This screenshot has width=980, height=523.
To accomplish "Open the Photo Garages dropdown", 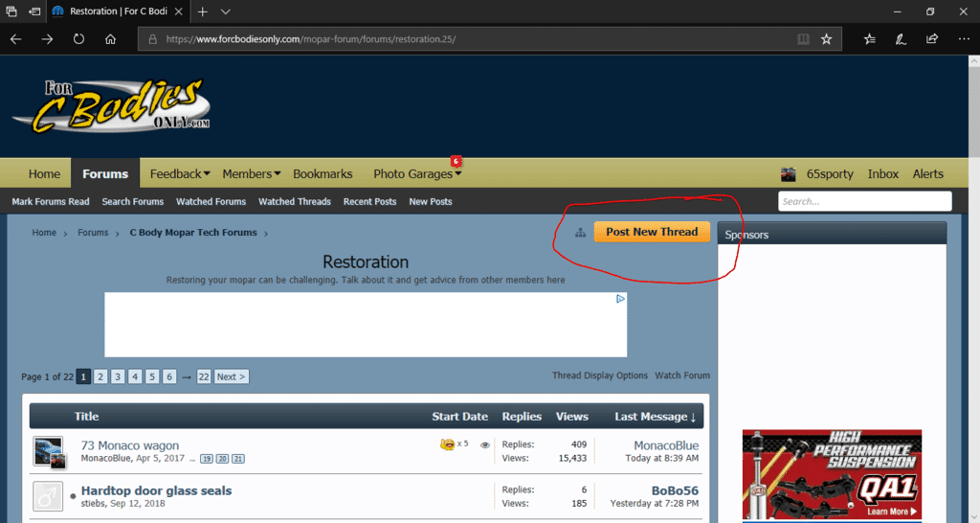I will [417, 174].
